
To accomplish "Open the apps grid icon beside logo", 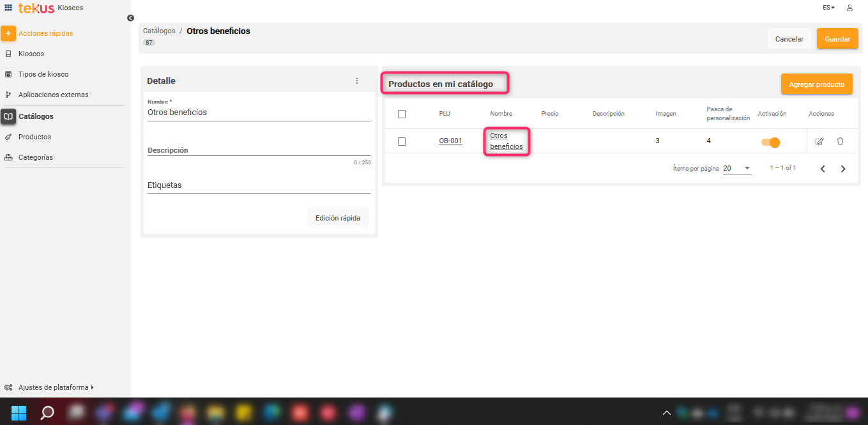I will pyautogui.click(x=8, y=8).
